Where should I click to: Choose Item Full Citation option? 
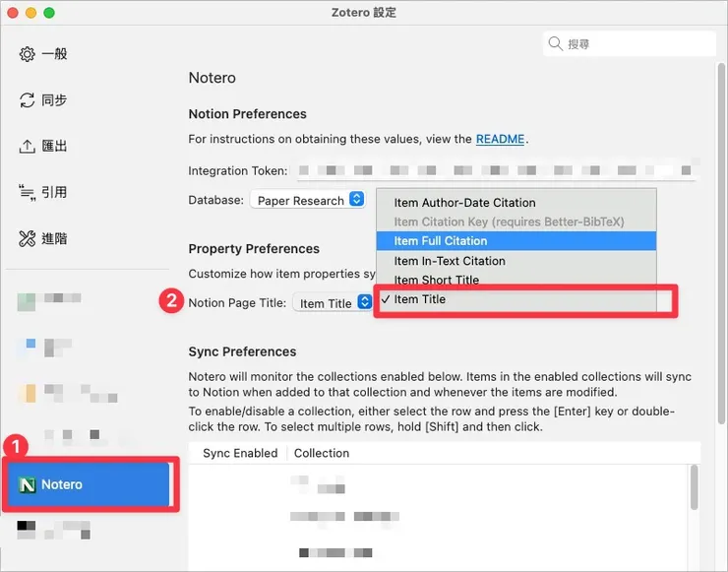516,240
